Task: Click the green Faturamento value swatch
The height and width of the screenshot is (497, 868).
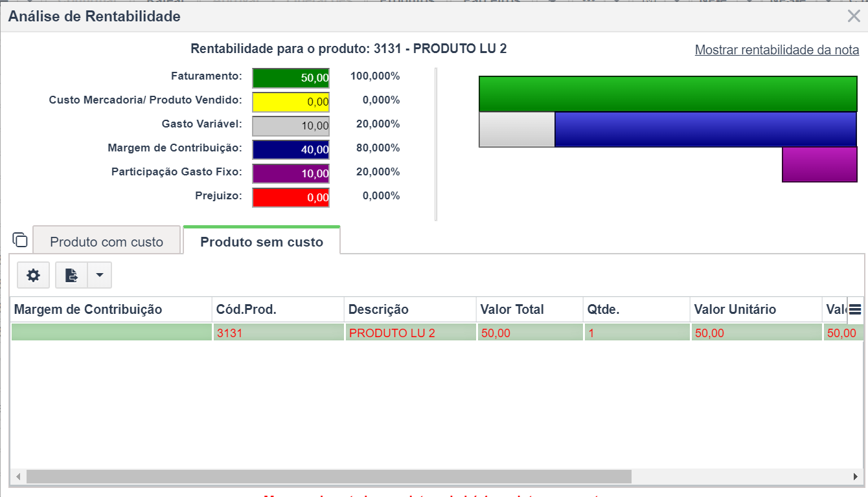Action: (291, 78)
